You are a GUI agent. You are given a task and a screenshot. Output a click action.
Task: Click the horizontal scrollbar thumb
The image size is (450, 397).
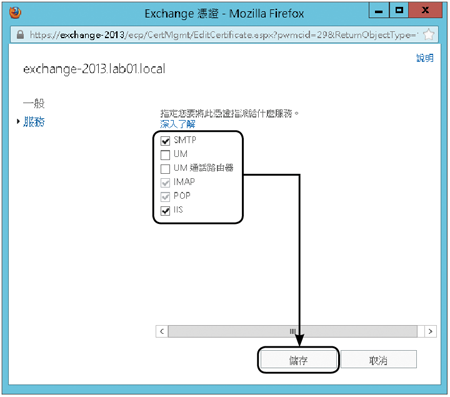point(293,331)
